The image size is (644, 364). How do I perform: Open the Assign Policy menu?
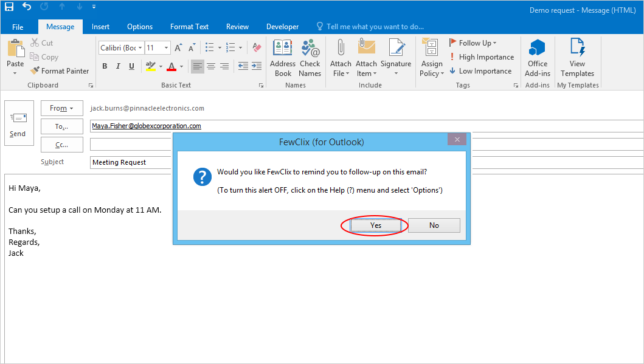pos(432,58)
